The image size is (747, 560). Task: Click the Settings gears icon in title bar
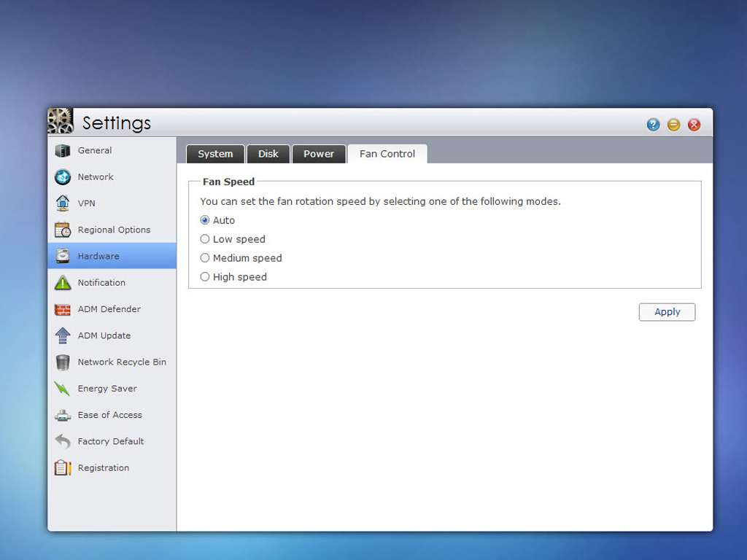[x=61, y=121]
